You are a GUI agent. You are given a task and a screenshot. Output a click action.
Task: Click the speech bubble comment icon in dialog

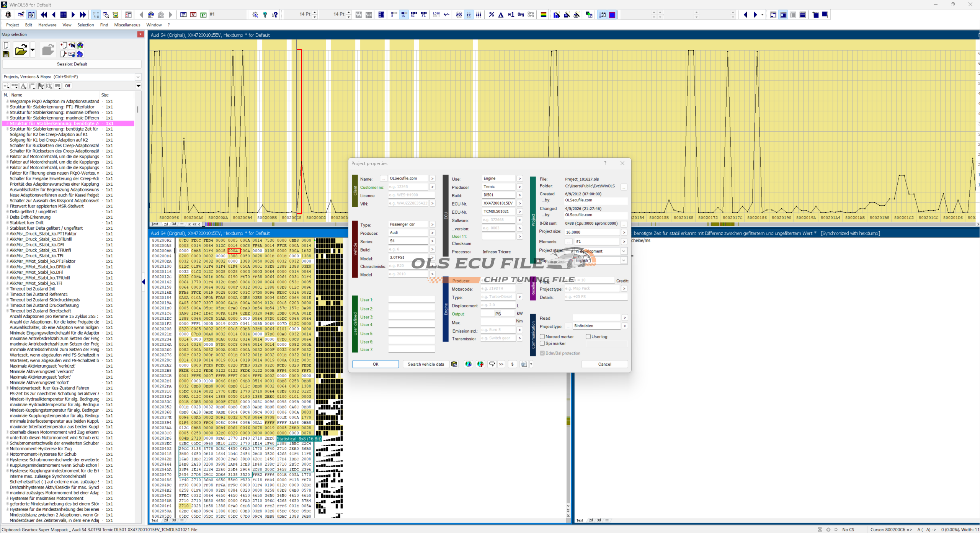[x=492, y=364]
